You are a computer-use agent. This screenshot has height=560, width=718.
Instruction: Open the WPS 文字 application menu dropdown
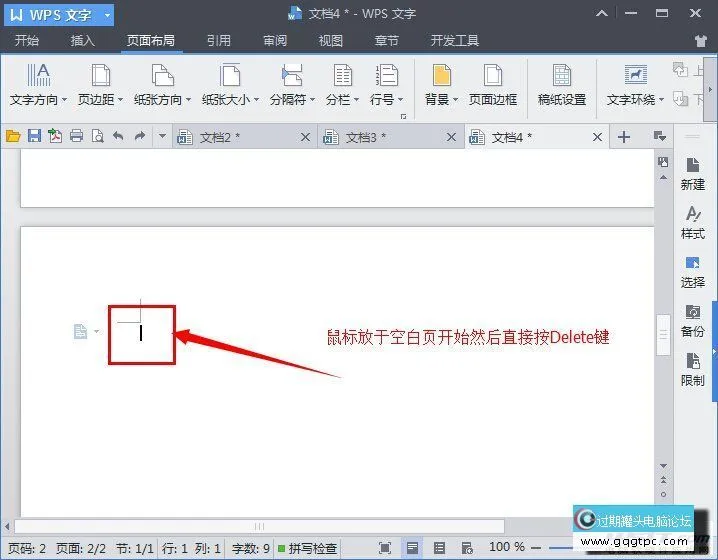[107, 15]
